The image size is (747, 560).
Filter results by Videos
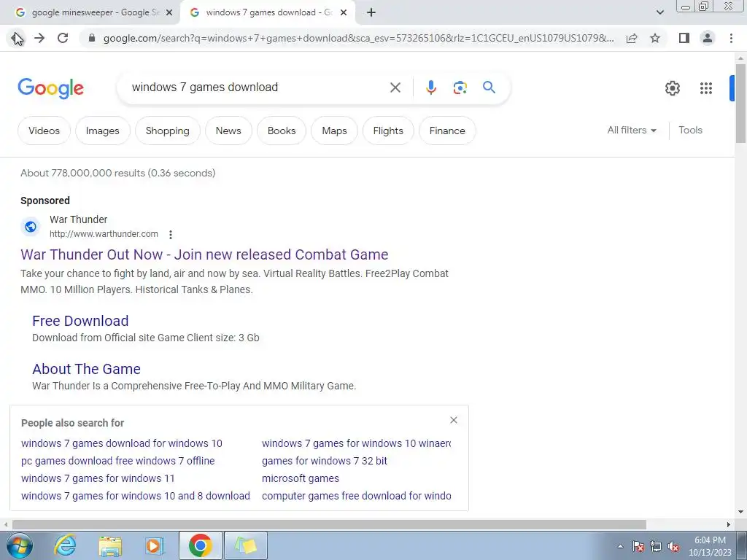[44, 131]
